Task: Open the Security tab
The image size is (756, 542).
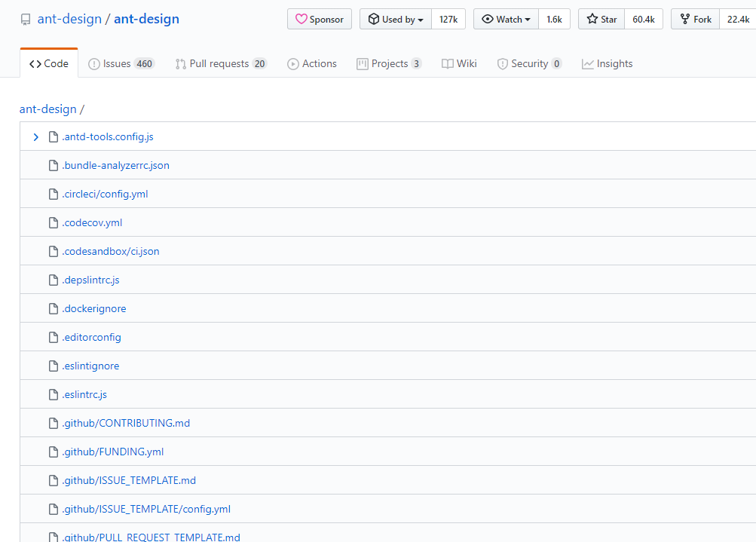Action: 529,63
